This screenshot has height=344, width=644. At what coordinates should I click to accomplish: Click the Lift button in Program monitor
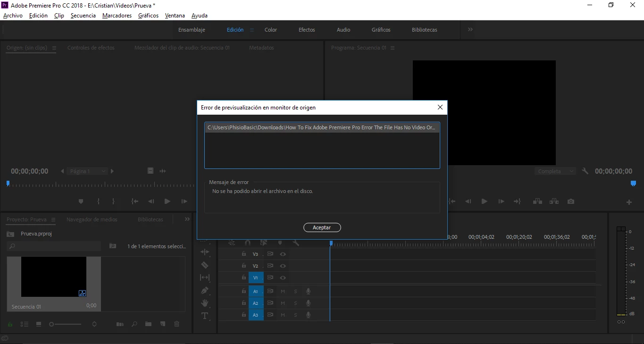coord(537,201)
